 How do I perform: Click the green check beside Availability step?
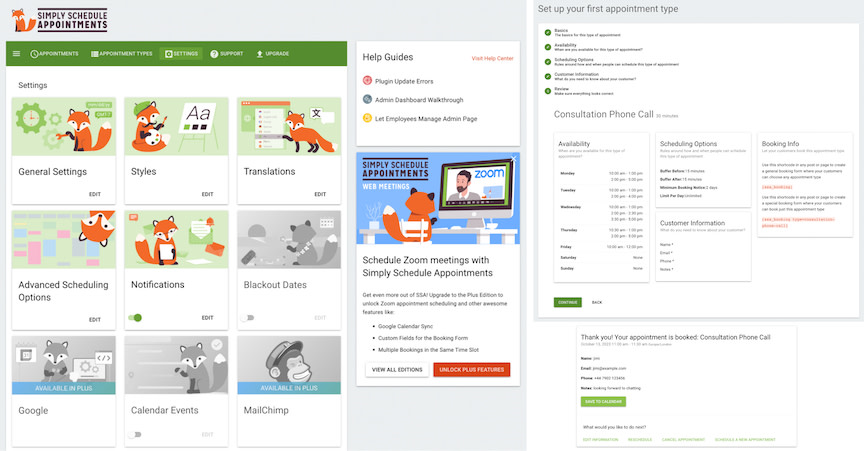[548, 47]
